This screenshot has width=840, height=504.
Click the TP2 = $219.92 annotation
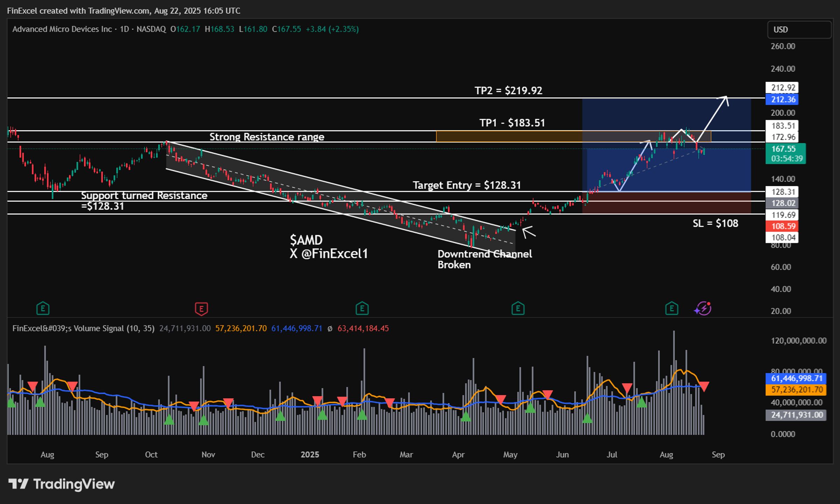click(508, 91)
